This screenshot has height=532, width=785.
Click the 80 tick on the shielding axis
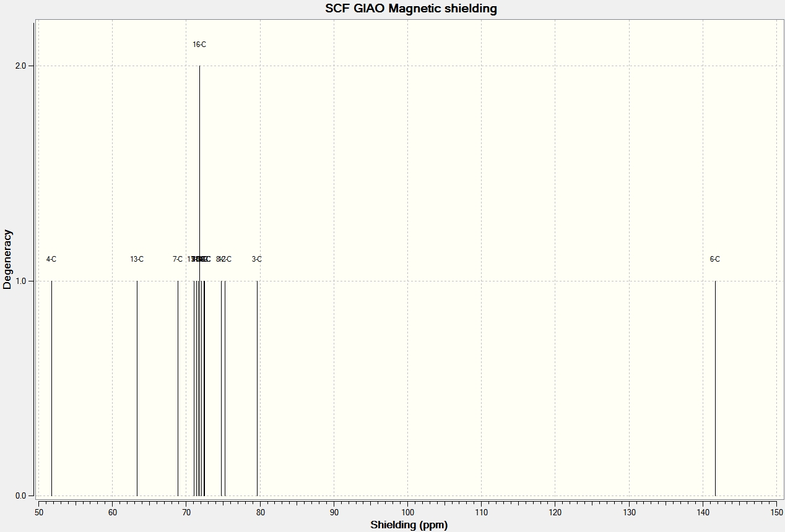(260, 512)
